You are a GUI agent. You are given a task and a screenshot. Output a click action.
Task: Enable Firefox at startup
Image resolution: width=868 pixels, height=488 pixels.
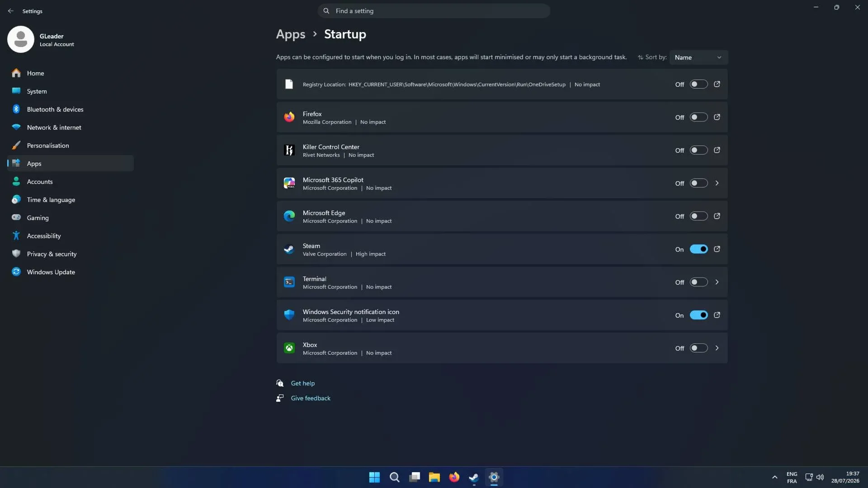[x=698, y=117]
